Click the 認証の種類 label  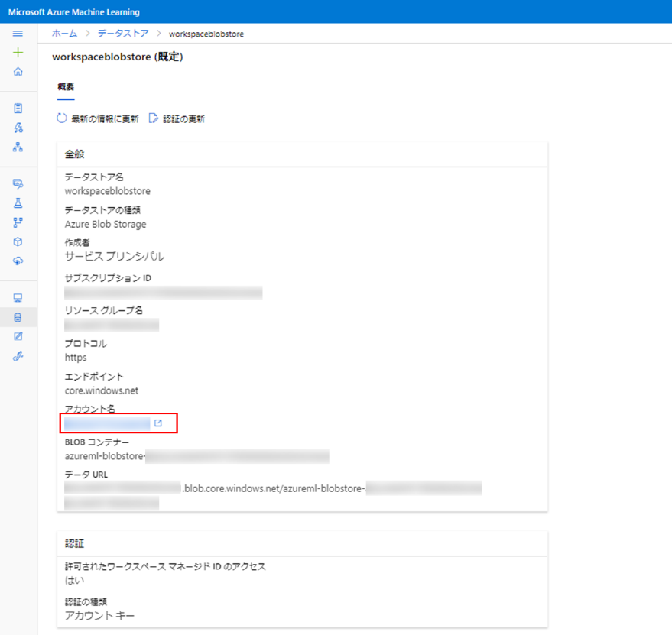[86, 601]
